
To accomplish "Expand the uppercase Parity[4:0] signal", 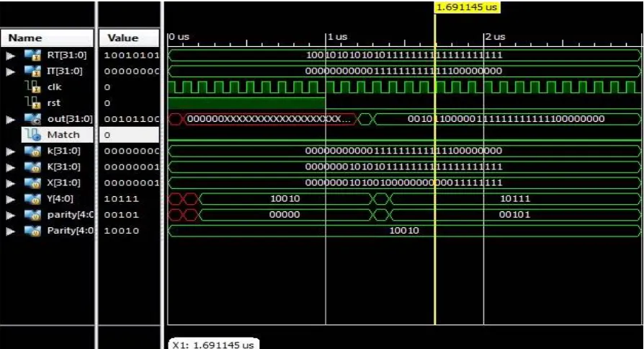I will [10, 231].
